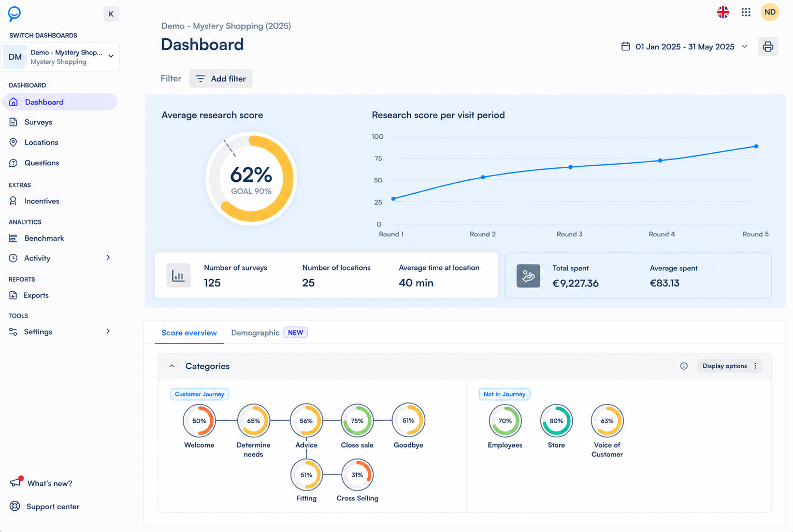Click the Number of surveys value 125
The image size is (793, 532).
[x=212, y=283]
